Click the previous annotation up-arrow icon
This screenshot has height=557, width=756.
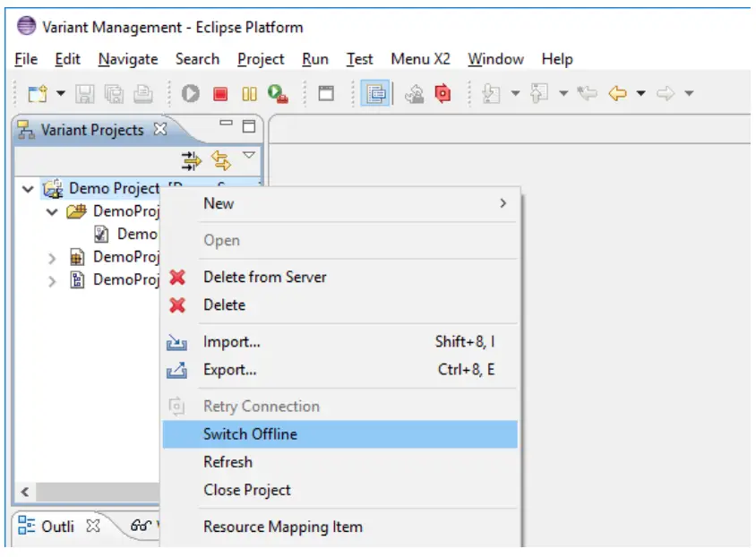(539, 93)
